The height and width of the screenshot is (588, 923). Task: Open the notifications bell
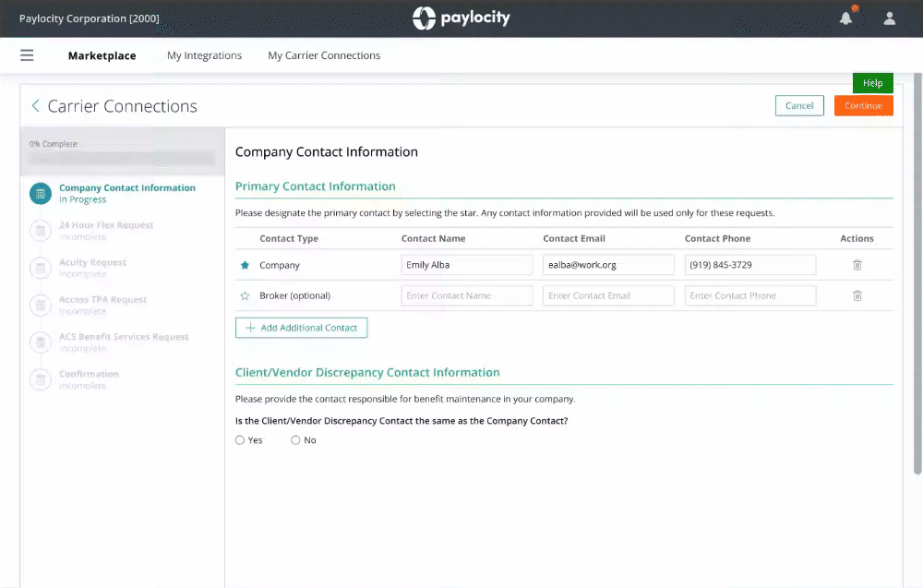tap(845, 18)
